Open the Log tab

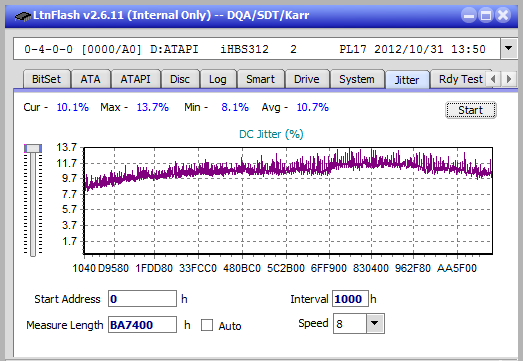[218, 79]
